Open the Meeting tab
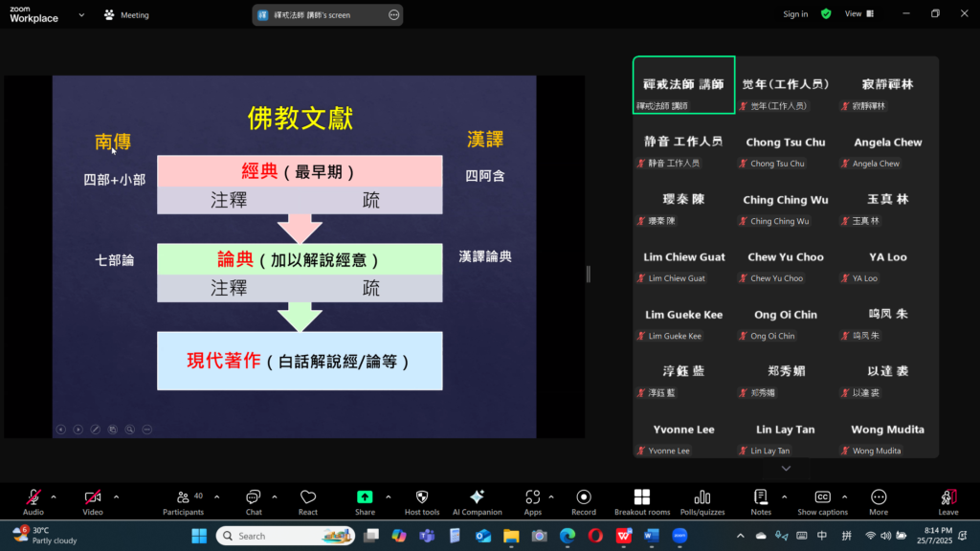Screen dimensions: 980x551 click(126, 14)
